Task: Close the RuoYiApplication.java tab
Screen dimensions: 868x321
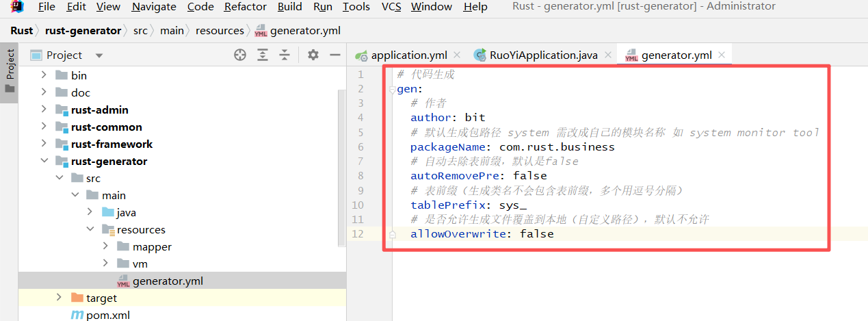Action: (607, 55)
